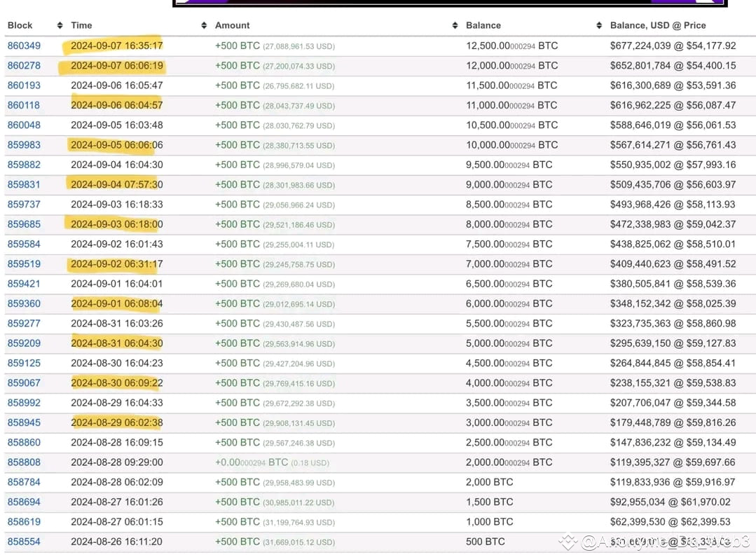756x557 pixels.
Task: Open block 859209 link
Action: (x=24, y=343)
